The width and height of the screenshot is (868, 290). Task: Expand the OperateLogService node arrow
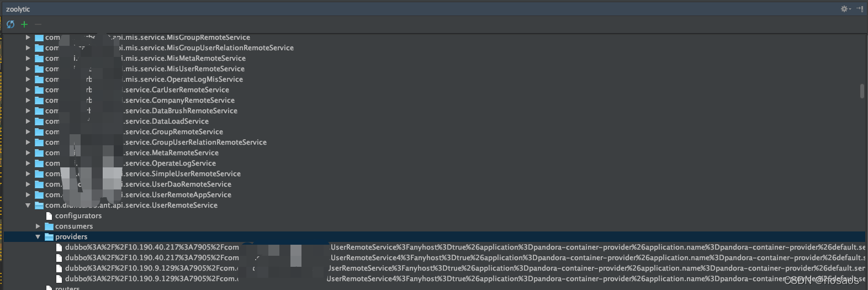tap(28, 164)
